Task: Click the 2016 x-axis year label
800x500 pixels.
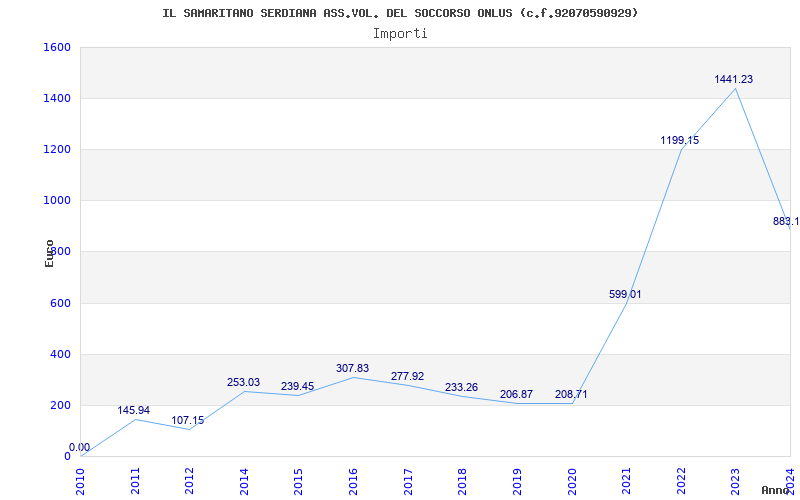Action: click(354, 481)
